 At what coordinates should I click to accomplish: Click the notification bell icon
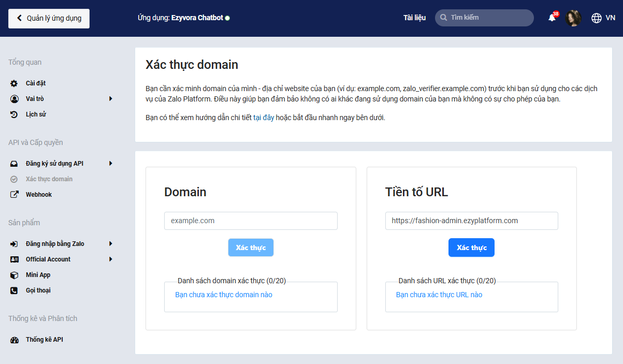pos(552,18)
